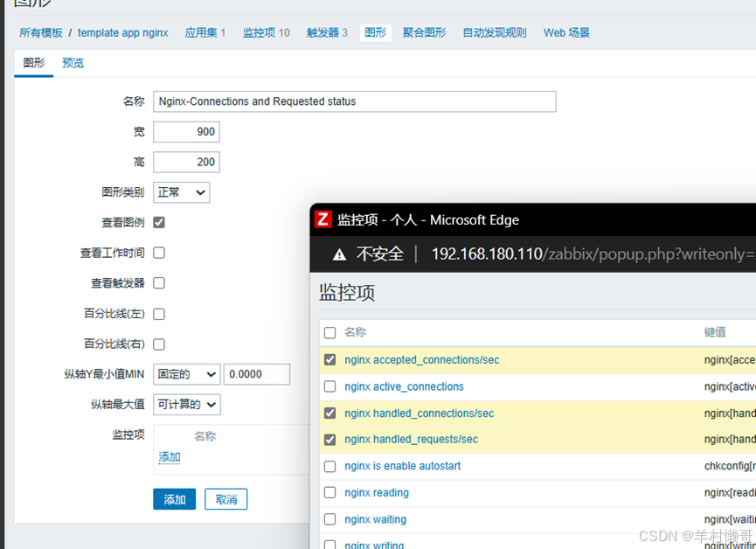Enable the 查看工作时间 checkbox
Image resolution: width=756 pixels, height=549 pixels.
point(159,253)
